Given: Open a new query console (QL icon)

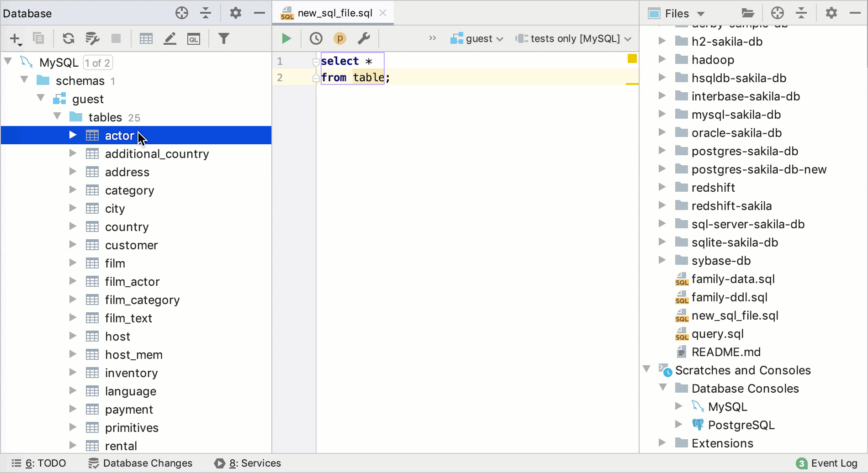Looking at the screenshot, I should click(194, 38).
